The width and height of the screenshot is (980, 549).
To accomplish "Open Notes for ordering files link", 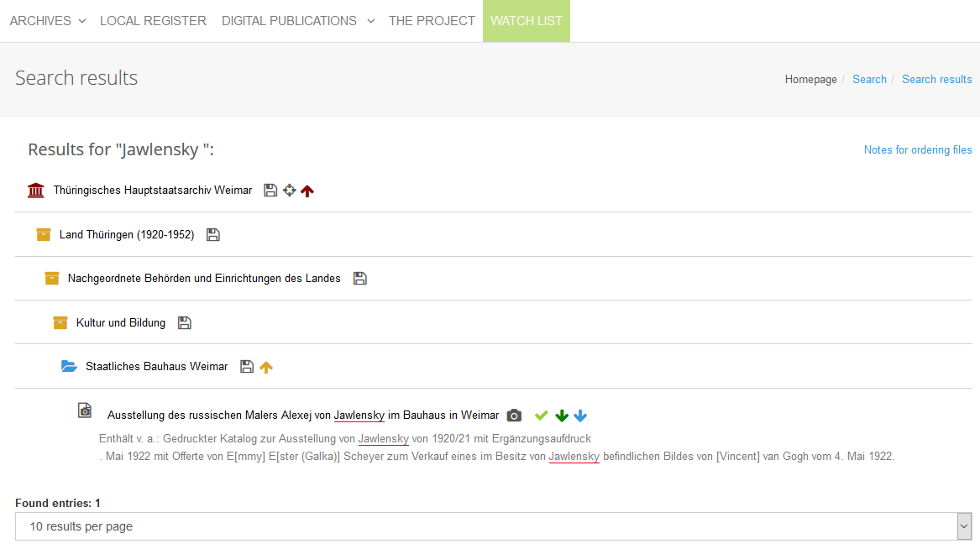I will pos(917,150).
